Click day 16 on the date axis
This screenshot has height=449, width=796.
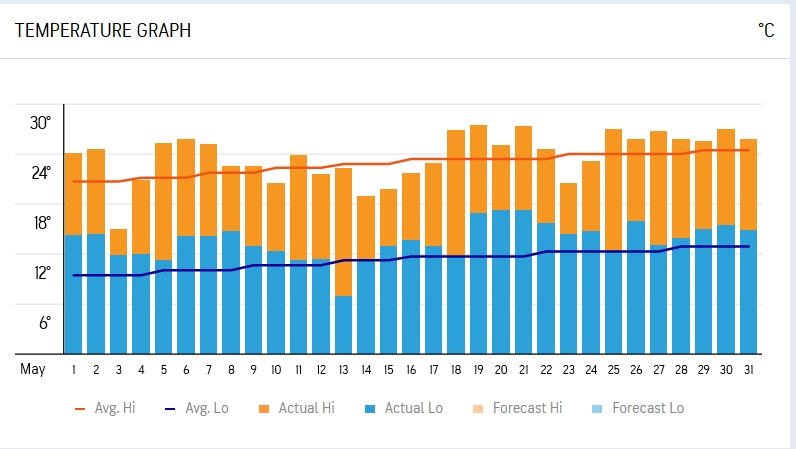(411, 370)
